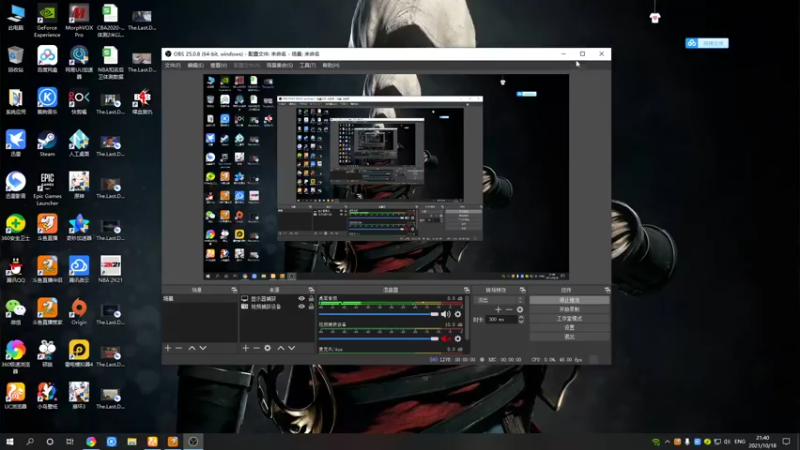Unmute the red muted speaker in mixer
The width and height of the screenshot is (800, 450).
[x=445, y=339]
